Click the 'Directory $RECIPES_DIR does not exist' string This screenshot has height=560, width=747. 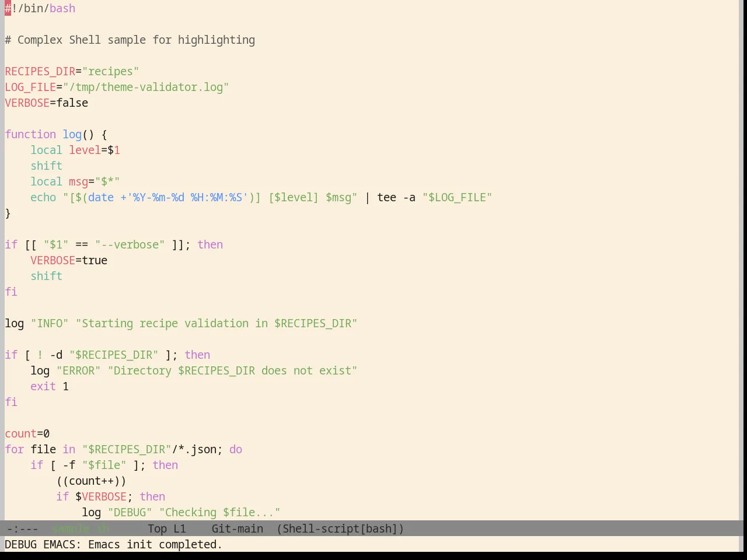tap(232, 371)
